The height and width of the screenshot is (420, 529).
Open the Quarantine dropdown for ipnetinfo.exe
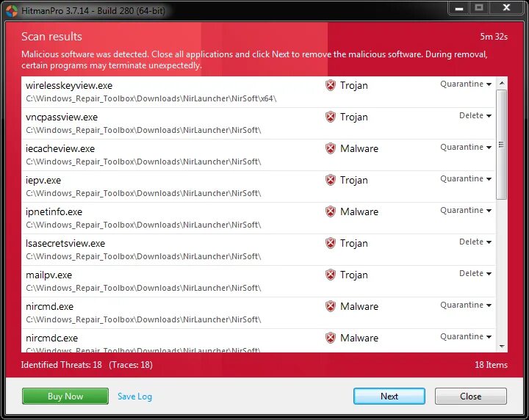tap(466, 210)
